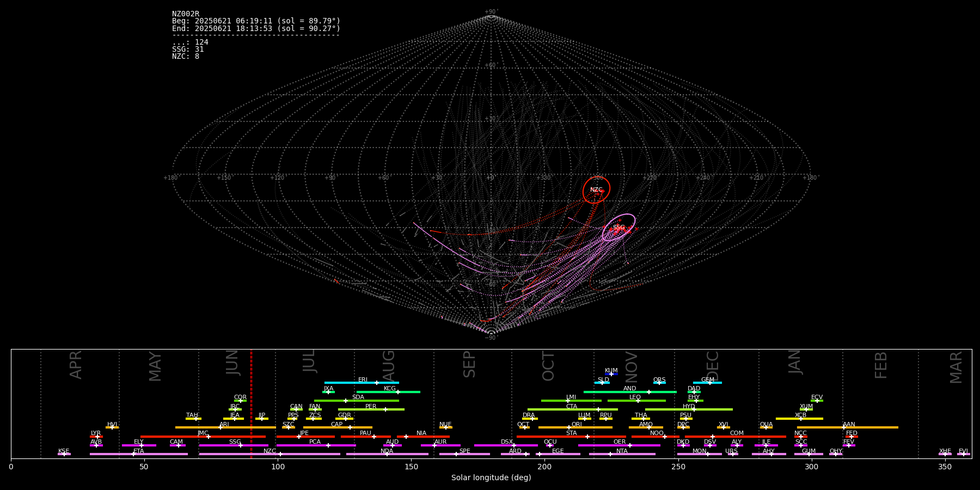Click the 350 tick on longitude axis
This screenshot has height=490, width=980.
945,467
